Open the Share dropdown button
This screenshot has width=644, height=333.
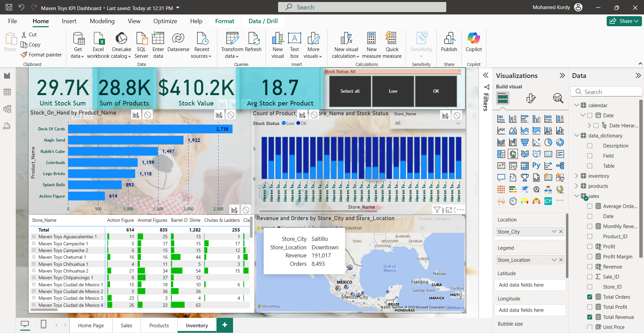[x=624, y=21]
